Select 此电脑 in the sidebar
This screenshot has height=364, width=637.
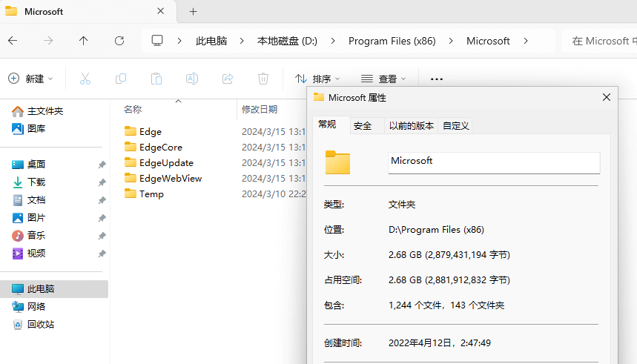coord(41,289)
